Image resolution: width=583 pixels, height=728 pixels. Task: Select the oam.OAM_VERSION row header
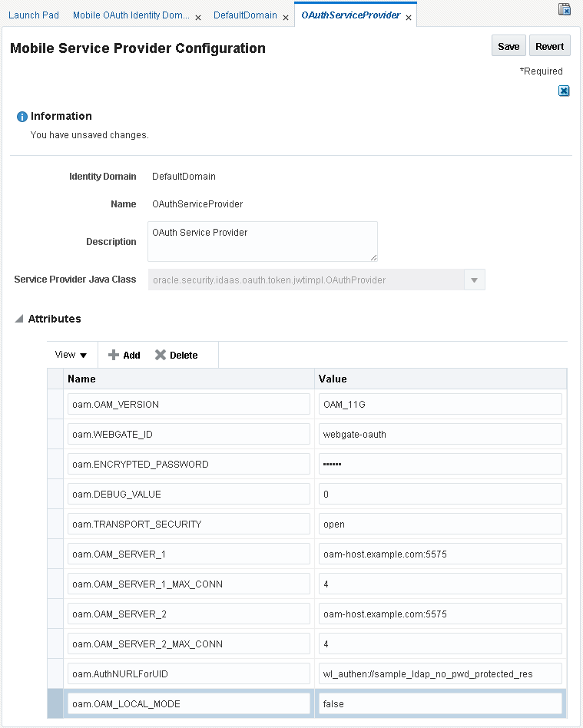(55, 405)
